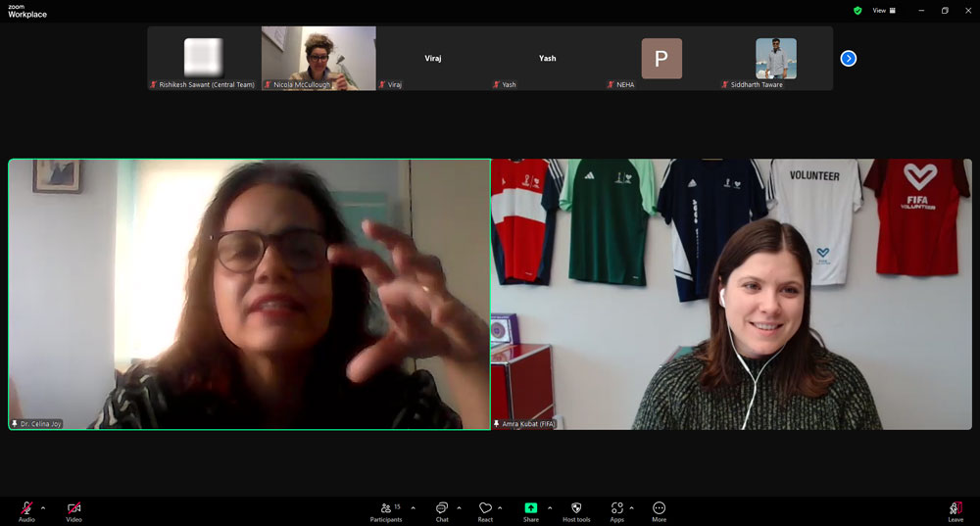Screen dimensions: 980x526
Task: Open the Apps icon in toolbar
Action: coord(616,508)
